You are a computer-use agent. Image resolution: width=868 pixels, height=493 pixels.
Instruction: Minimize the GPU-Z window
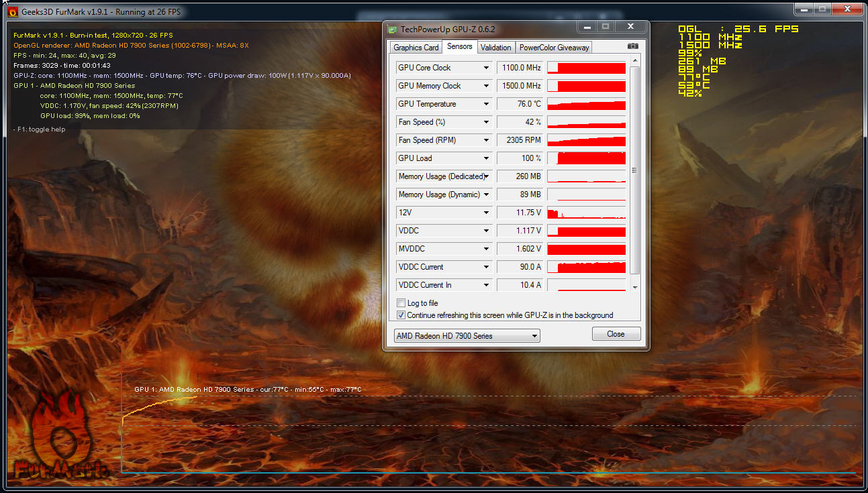tap(587, 27)
